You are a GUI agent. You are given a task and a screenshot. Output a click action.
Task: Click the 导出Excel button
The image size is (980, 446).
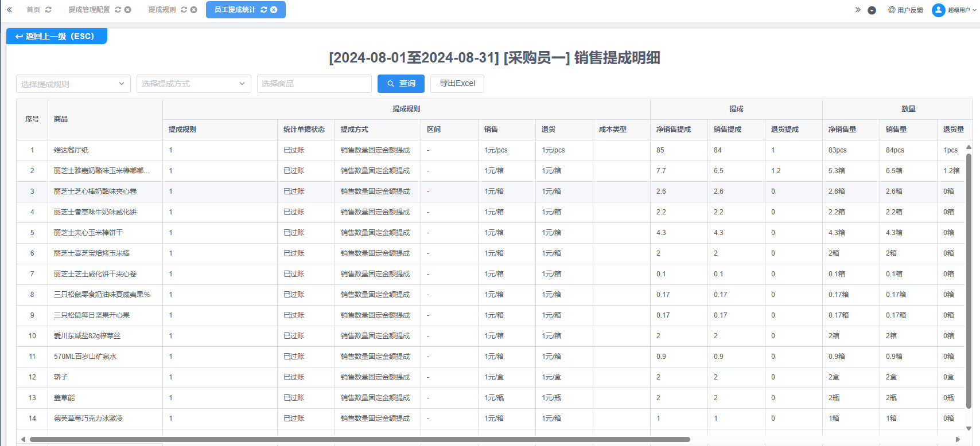pos(457,84)
